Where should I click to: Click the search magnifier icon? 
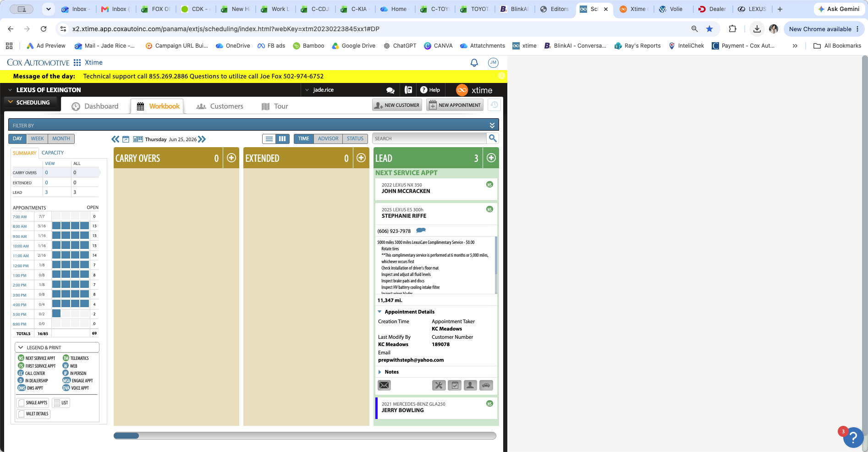click(493, 138)
